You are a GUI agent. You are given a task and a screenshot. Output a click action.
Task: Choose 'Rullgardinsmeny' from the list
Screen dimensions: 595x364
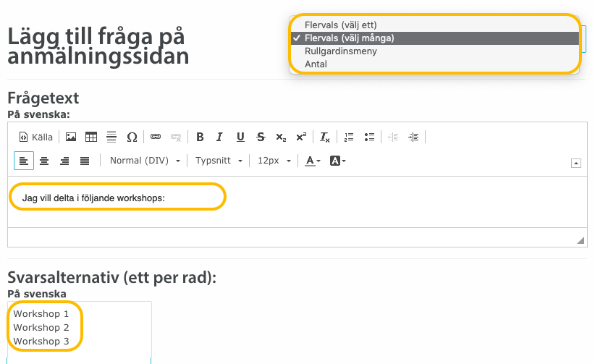pos(340,51)
